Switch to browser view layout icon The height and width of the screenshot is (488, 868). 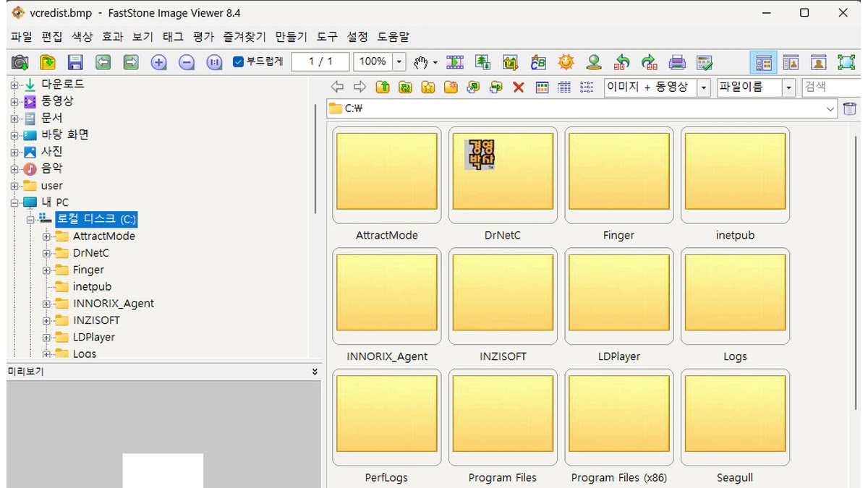[764, 62]
